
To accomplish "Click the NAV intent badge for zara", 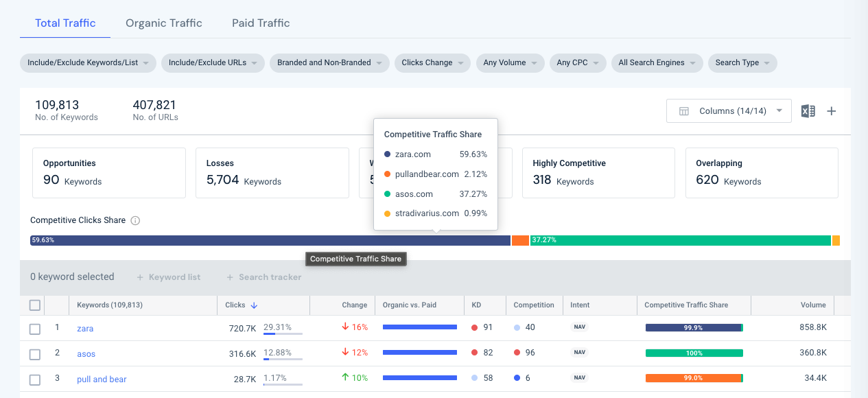I will pos(580,327).
